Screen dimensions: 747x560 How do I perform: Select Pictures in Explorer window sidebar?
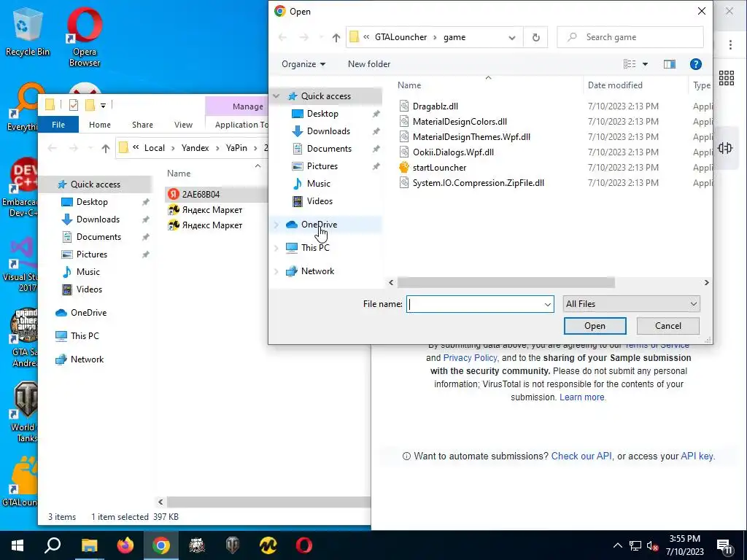pyautogui.click(x=91, y=254)
